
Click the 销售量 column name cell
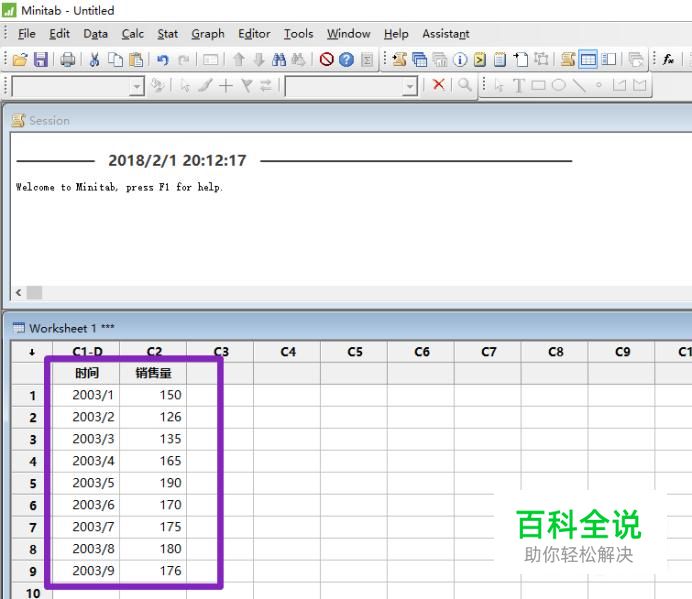153,373
